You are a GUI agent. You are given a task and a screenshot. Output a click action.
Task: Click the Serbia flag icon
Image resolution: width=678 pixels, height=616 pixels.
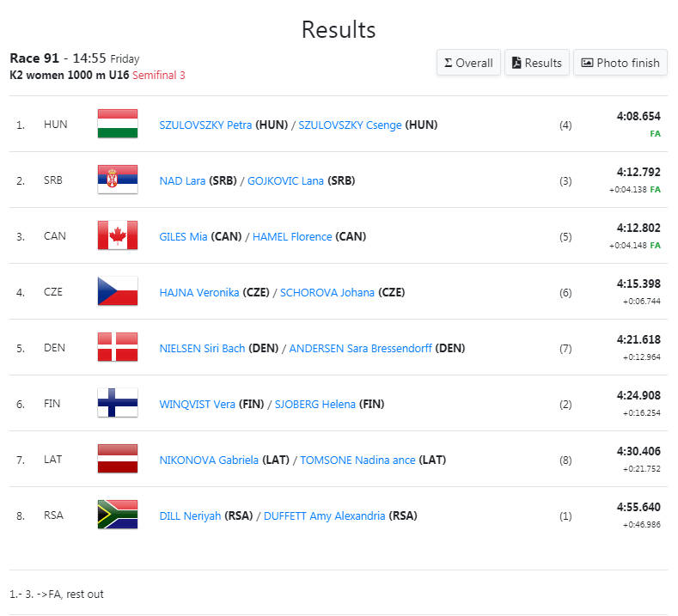click(x=118, y=180)
